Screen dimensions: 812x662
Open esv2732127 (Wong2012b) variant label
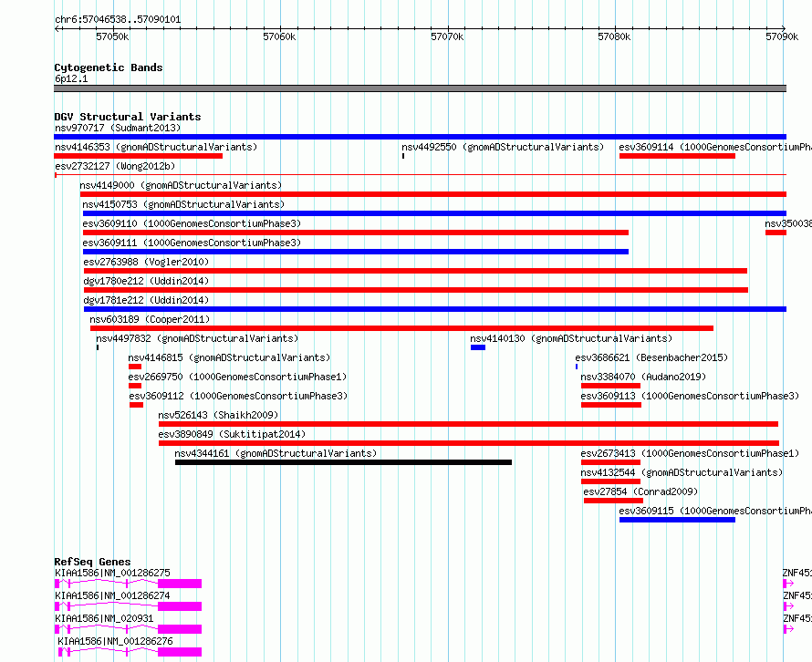click(115, 166)
